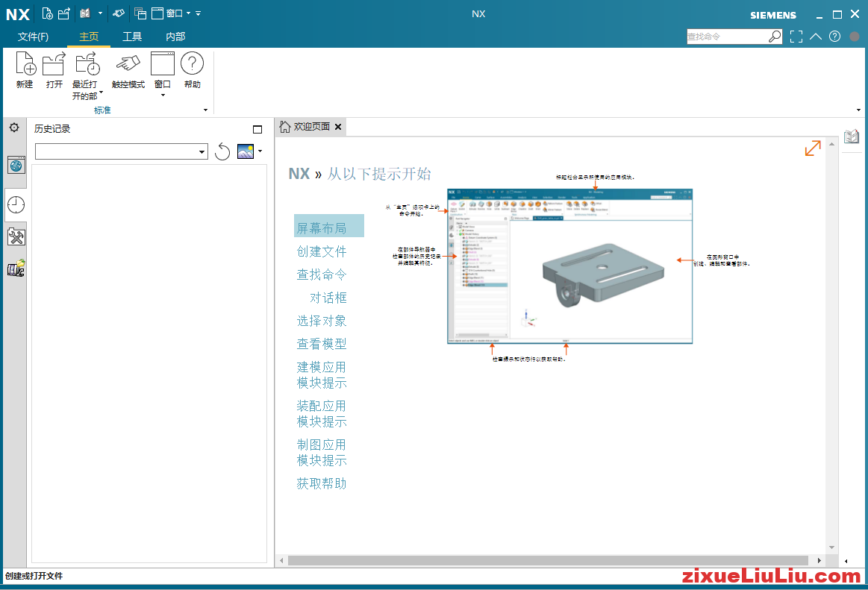Expand welcome page with orange arrow icon
868x590 pixels.
click(x=813, y=148)
